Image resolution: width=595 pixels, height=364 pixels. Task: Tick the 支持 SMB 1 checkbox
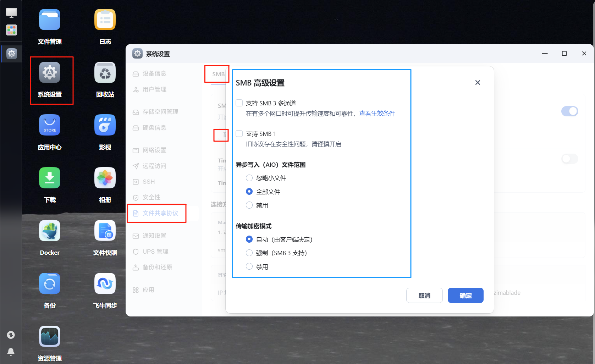coord(239,133)
